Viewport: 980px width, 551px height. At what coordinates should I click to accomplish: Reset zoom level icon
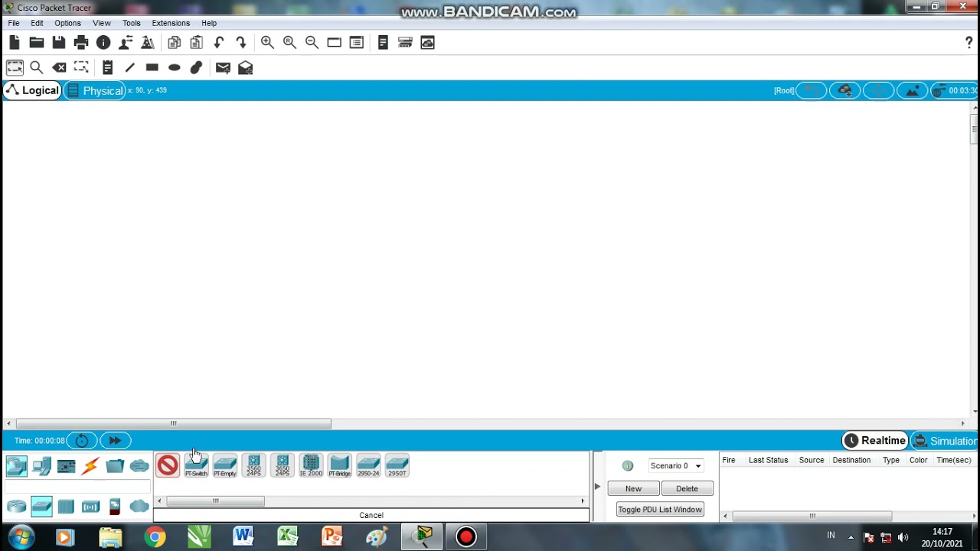289,43
